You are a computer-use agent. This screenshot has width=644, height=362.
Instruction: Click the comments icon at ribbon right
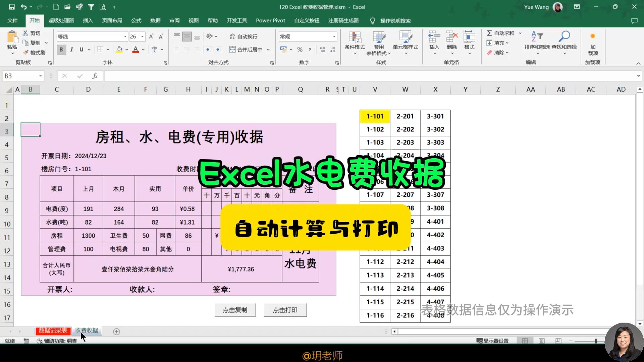pyautogui.click(x=634, y=21)
